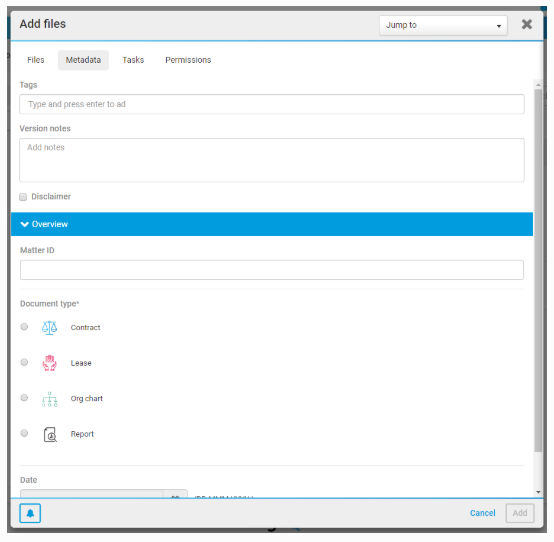This screenshot has height=542, width=554.
Task: Click the Cancel link
Action: [x=482, y=513]
